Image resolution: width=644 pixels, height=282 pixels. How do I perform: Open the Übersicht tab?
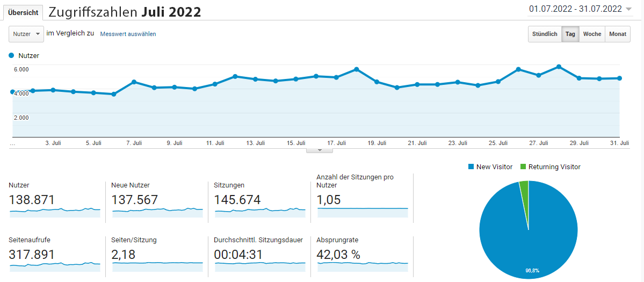[23, 12]
